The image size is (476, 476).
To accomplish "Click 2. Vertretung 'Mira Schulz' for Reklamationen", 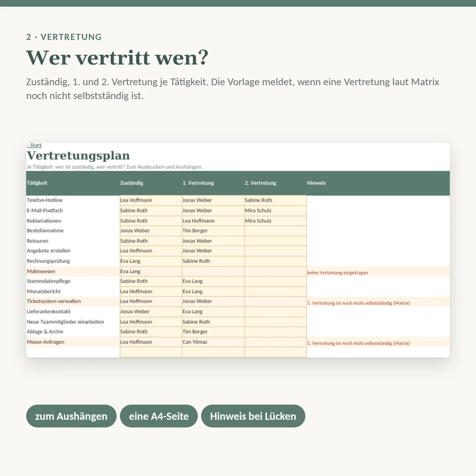I will point(275,221).
